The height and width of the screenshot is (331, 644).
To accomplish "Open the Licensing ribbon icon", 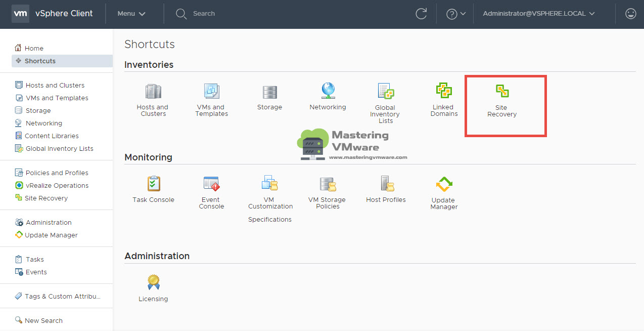I will (153, 282).
